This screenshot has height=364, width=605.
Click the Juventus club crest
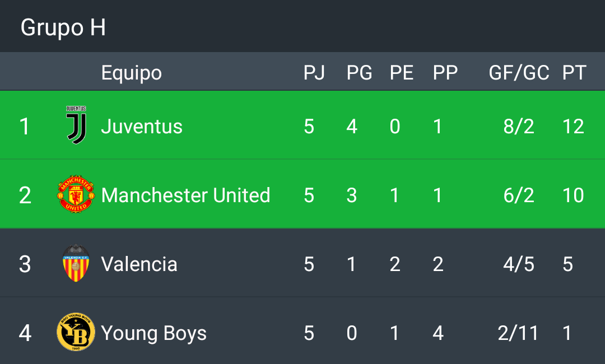pos(76,125)
